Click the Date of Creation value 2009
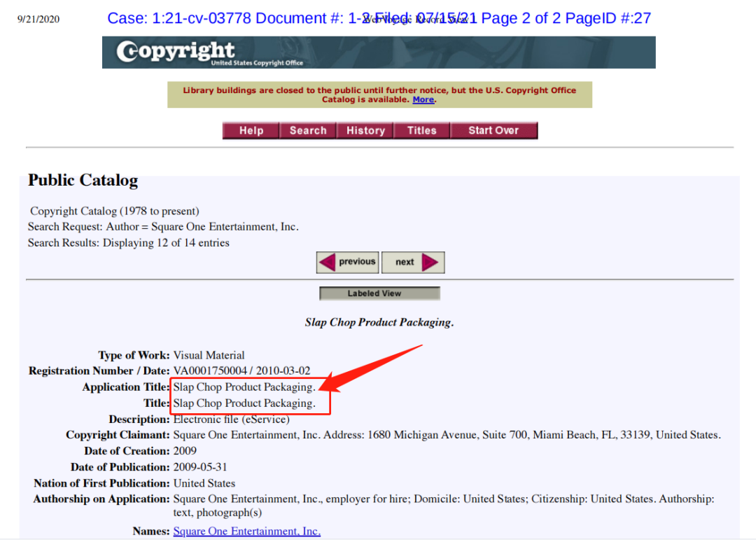756x540 pixels. click(185, 451)
